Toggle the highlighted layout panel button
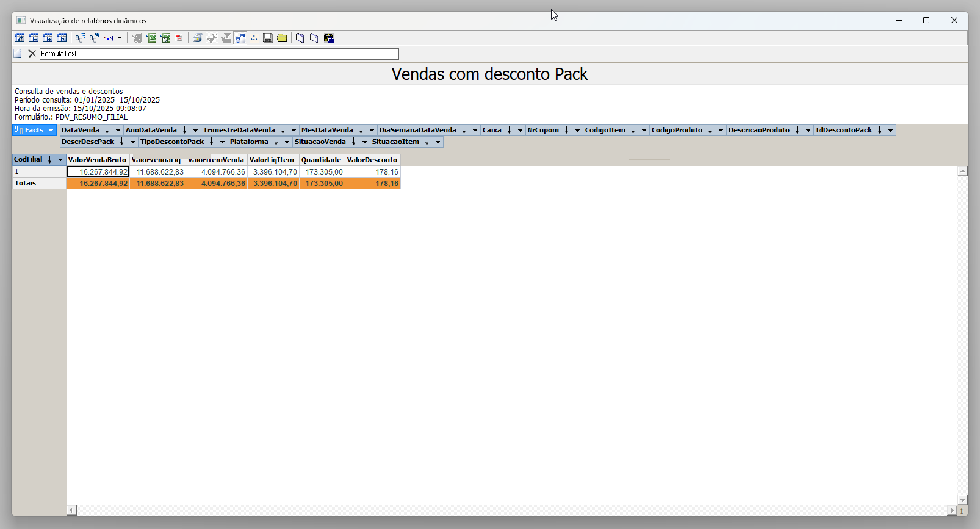980x529 pixels. click(240, 38)
